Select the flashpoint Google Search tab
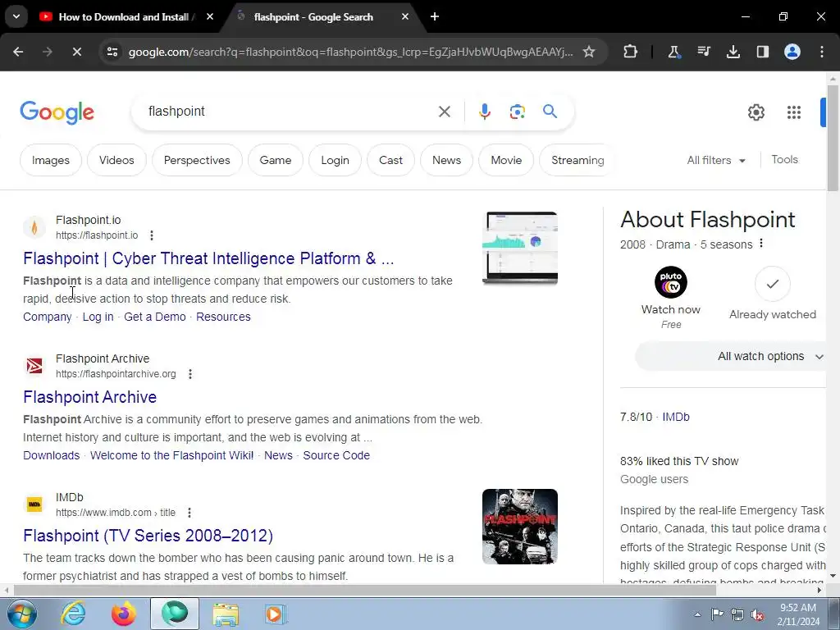This screenshot has height=630, width=840. point(323,17)
